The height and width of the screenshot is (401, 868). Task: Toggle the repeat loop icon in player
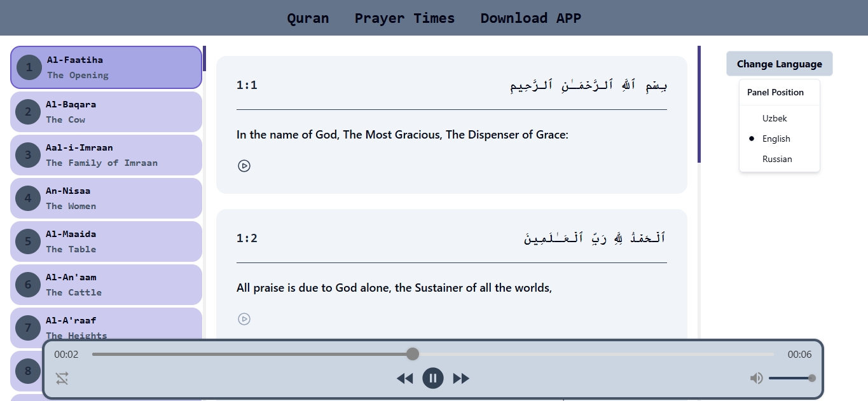coord(62,379)
